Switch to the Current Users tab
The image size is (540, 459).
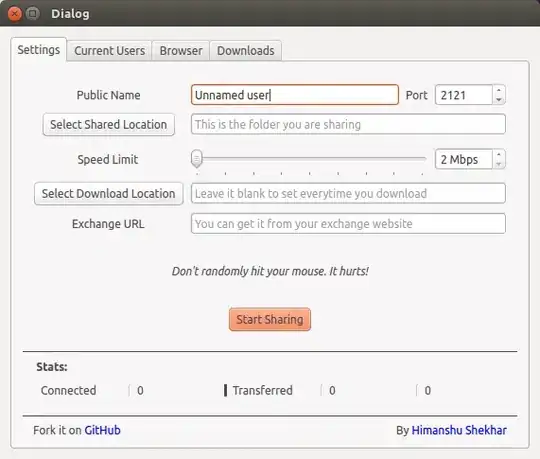(x=110, y=51)
